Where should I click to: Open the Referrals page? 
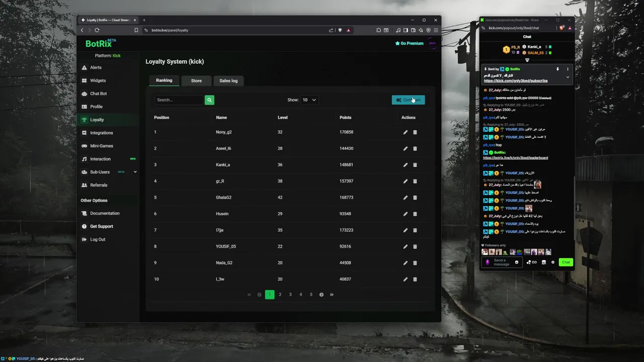pyautogui.click(x=98, y=185)
